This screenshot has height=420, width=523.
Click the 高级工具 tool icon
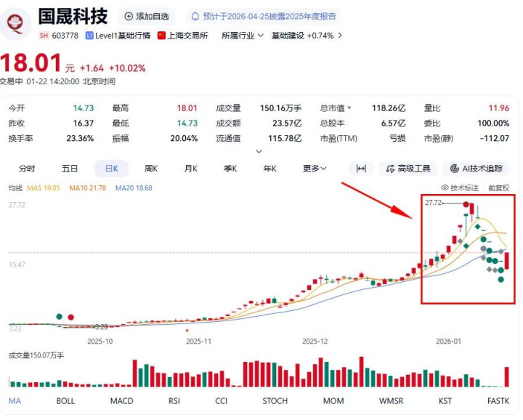(x=390, y=169)
